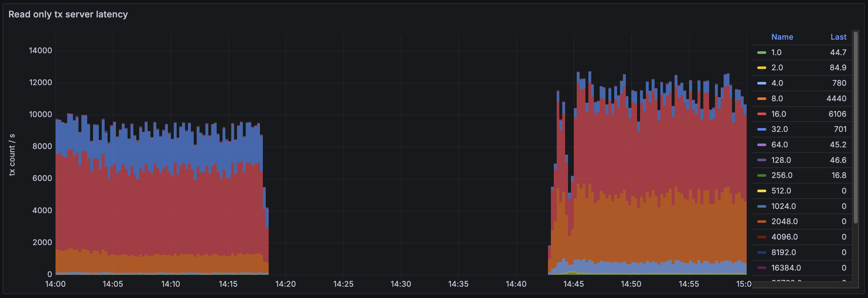The image size is (868, 298).
Task: Click the 6000 tick label on the y-axis
Action: [42, 179]
